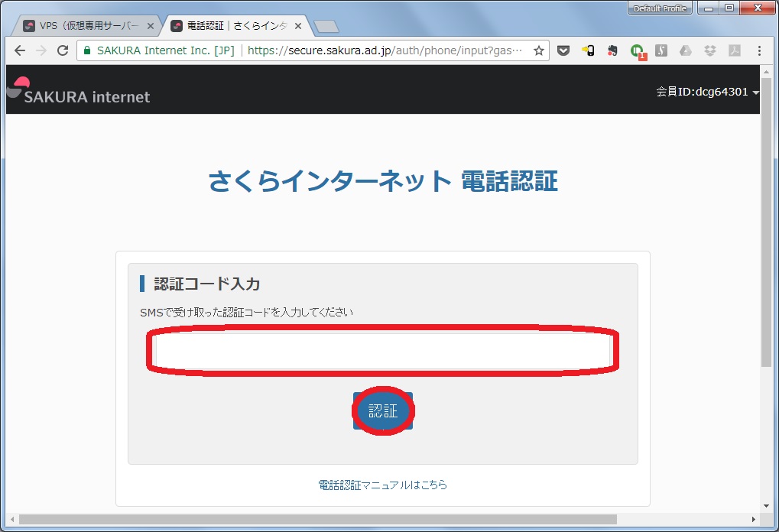This screenshot has width=779, height=532.
Task: Click the horizontal scrollbar thumb
Action: pyautogui.click(x=318, y=519)
